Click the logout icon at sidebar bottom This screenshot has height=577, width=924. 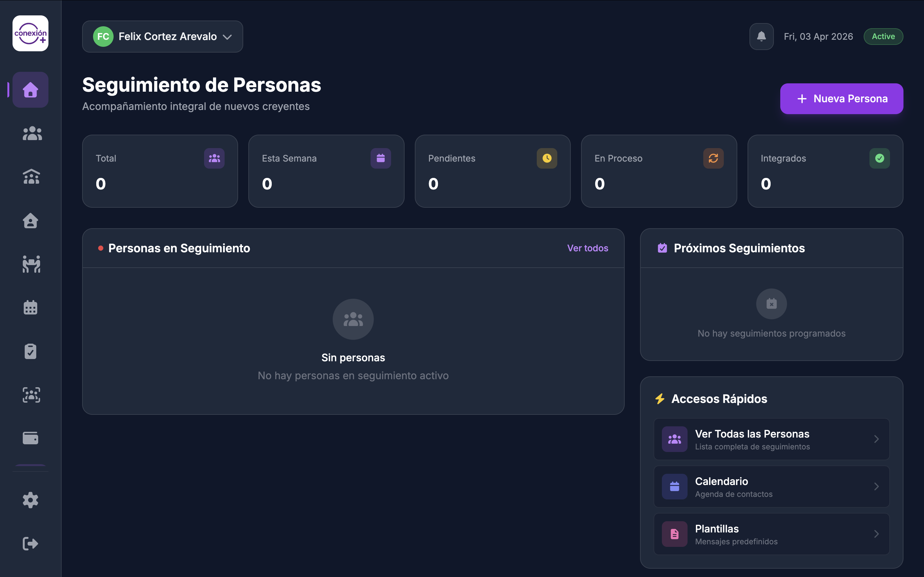click(30, 543)
